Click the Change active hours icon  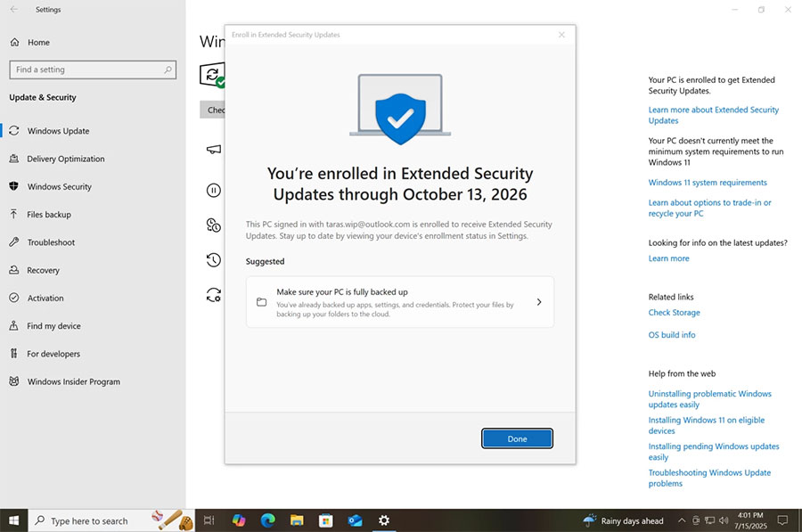click(212, 225)
